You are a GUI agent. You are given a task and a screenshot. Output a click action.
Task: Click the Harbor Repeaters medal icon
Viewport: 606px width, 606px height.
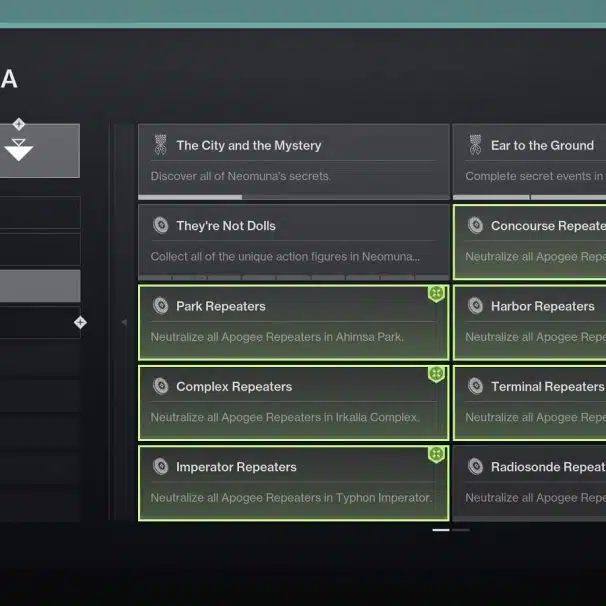click(x=475, y=306)
